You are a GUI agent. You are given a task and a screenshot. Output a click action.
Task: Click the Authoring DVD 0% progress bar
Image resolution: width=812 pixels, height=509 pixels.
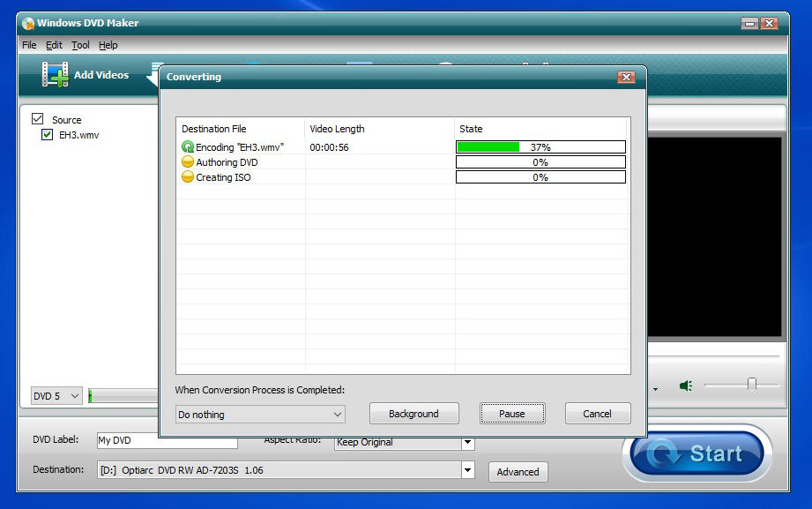pyautogui.click(x=540, y=162)
